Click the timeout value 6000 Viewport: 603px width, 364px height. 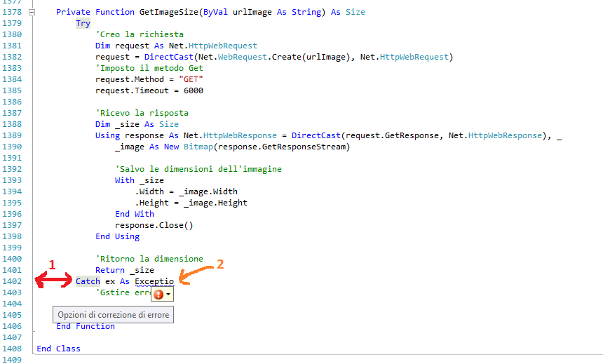[192, 90]
